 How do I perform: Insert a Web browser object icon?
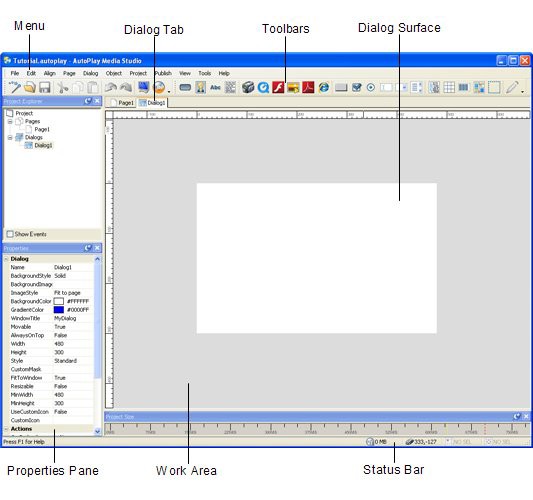coord(324,88)
